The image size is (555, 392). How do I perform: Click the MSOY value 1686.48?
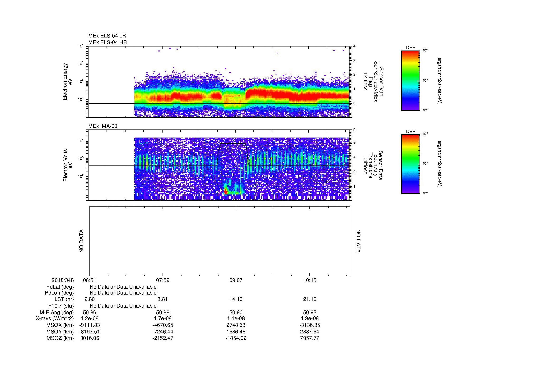[236, 332]
